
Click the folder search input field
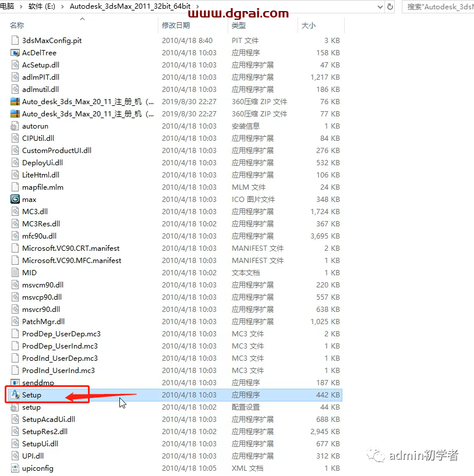click(438, 6)
